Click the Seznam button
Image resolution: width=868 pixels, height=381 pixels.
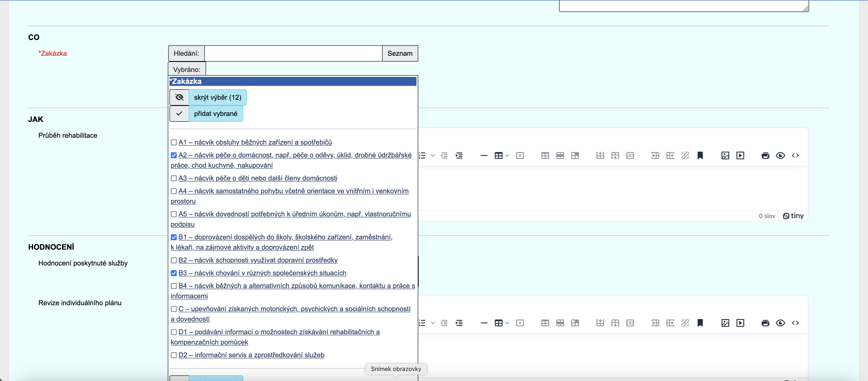400,53
